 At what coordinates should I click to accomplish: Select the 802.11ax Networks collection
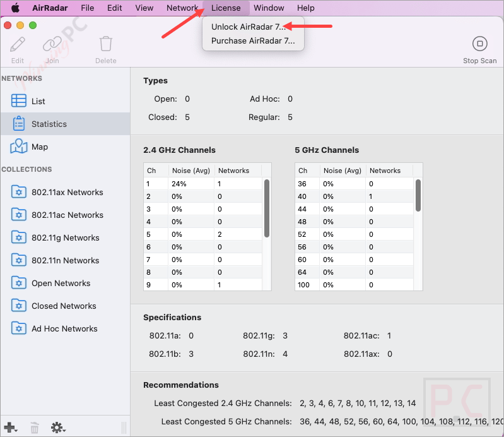[x=65, y=192]
